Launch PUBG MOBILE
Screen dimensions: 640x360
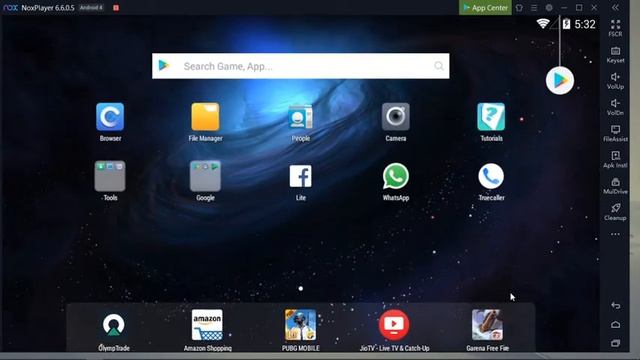coord(301,325)
